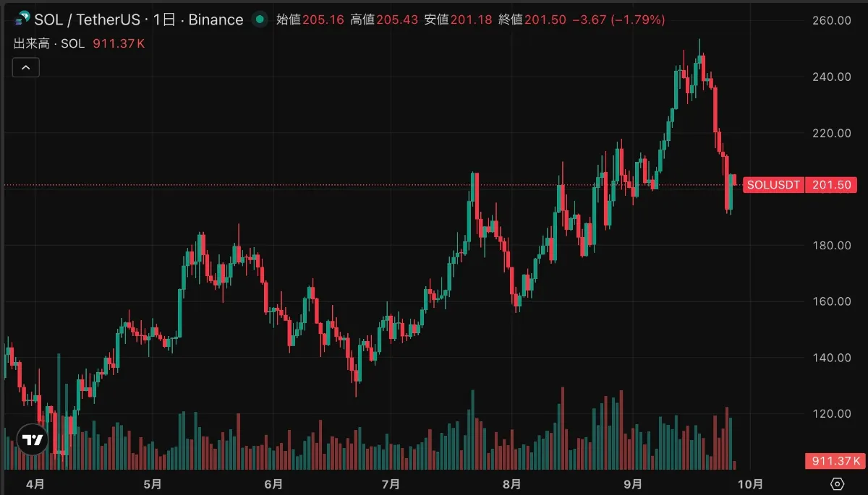
Task: Click the 240.00 price axis label
Action: [x=830, y=77]
